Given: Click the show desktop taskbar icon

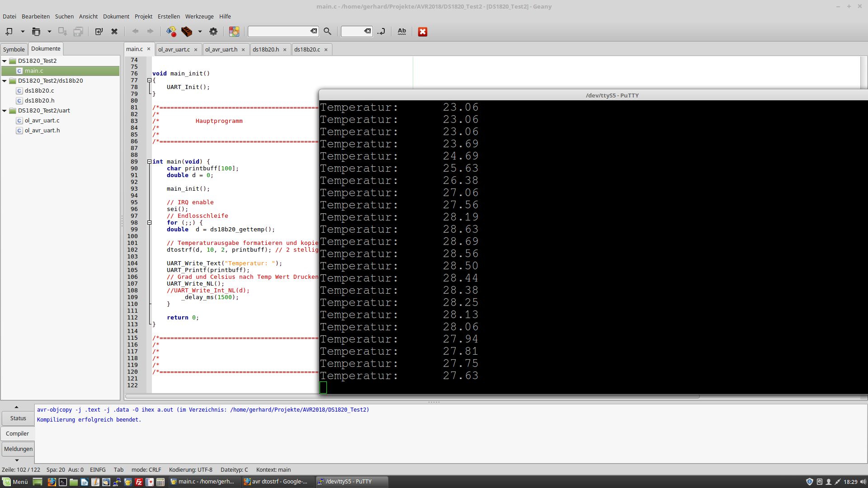Looking at the screenshot, I should point(38,482).
